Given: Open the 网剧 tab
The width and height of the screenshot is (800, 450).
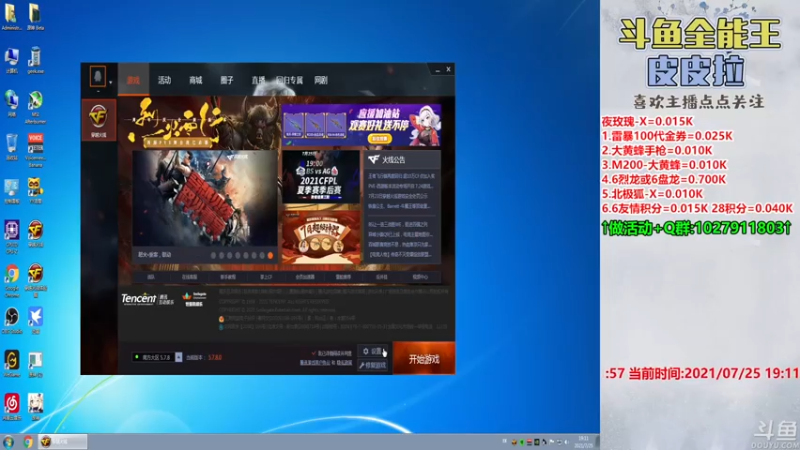Looking at the screenshot, I should (321, 80).
